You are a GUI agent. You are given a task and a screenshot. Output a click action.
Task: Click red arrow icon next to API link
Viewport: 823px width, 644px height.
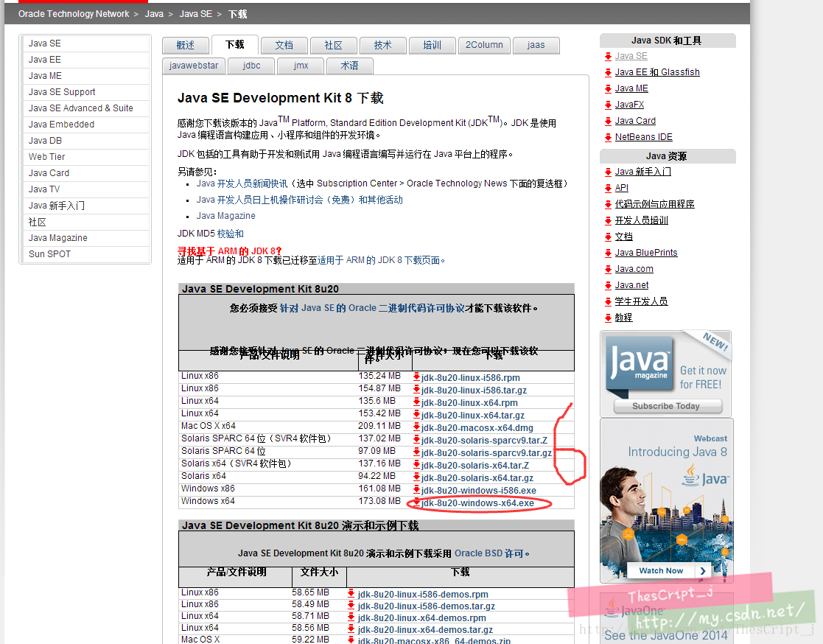pos(608,188)
